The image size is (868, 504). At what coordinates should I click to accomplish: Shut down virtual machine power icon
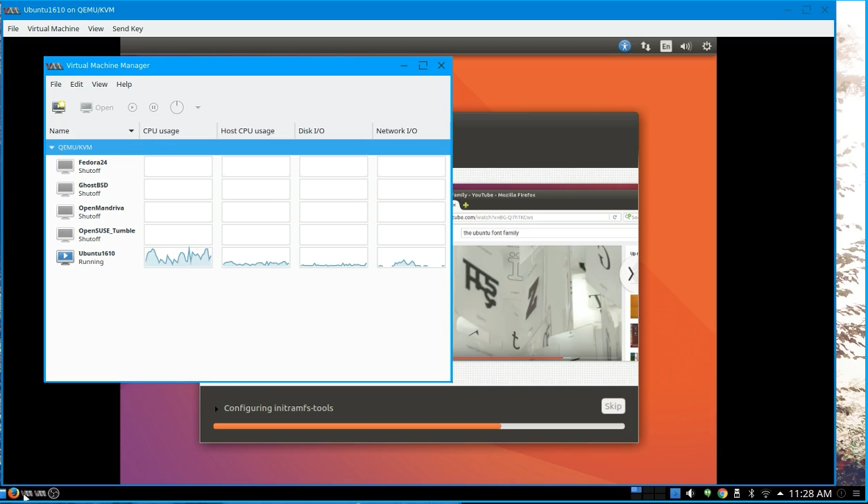click(x=177, y=107)
